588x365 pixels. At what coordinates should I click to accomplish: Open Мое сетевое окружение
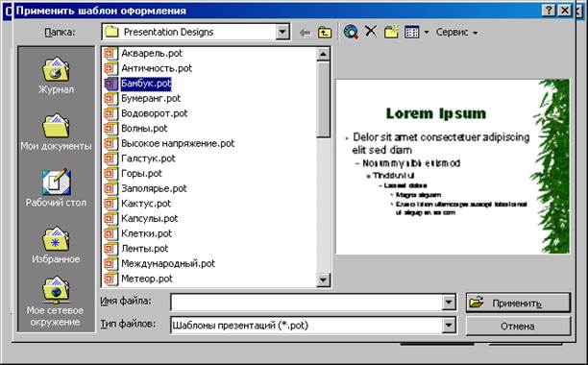[x=56, y=302]
